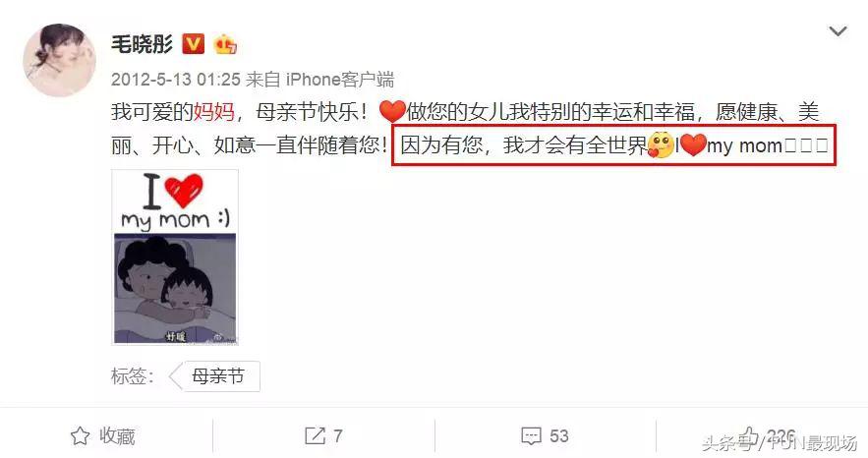Image resolution: width=868 pixels, height=458 pixels.
Task: Enlarge the I love my mom image
Action: point(175,258)
